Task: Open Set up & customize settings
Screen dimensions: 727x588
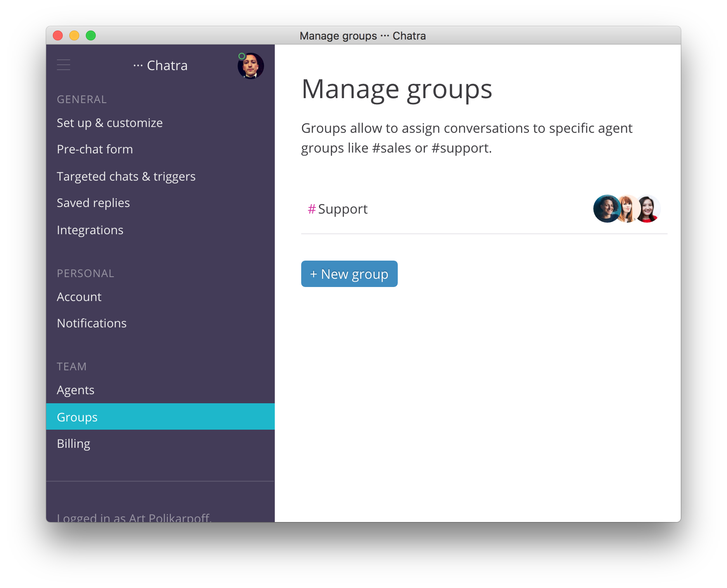Action: coord(110,123)
